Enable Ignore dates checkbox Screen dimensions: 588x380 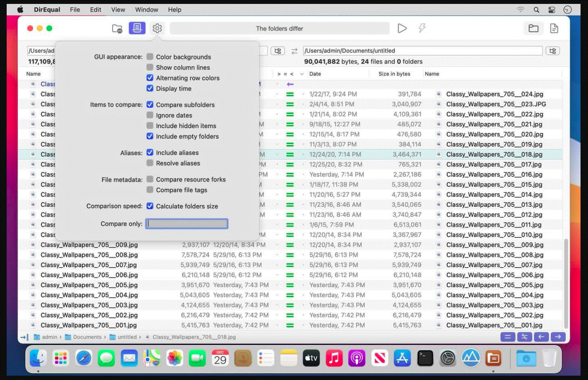coord(150,115)
